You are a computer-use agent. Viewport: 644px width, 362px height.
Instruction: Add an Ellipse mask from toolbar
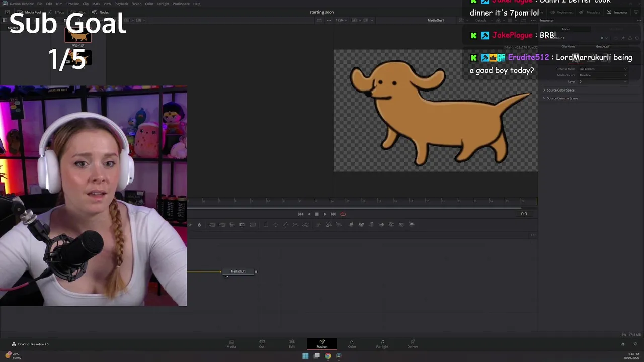click(275, 224)
